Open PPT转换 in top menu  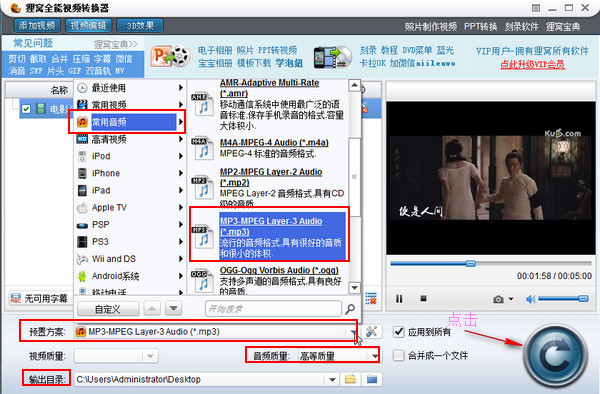480,26
